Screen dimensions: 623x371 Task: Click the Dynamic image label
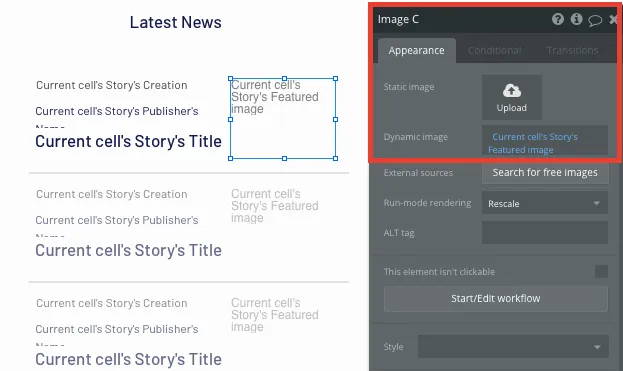[x=416, y=137]
